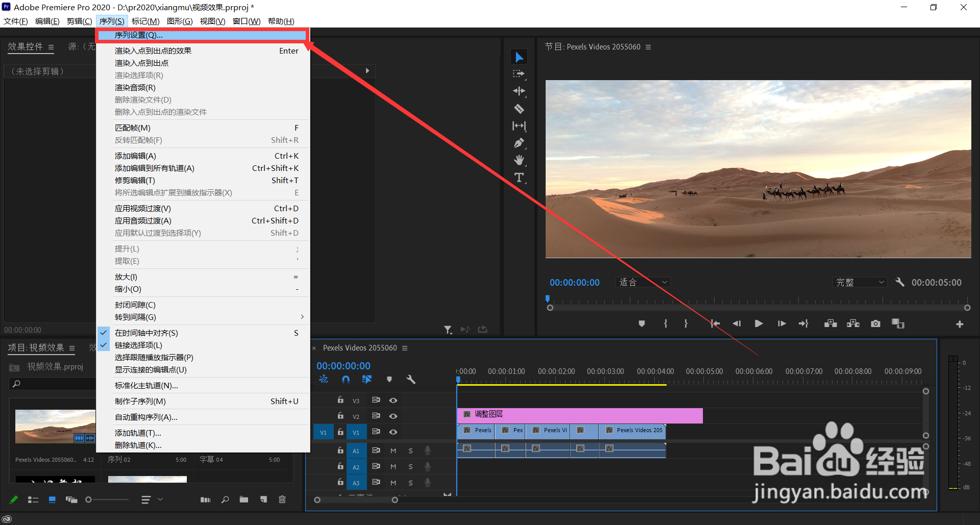Open Program monitor settings wrench
This screenshot has height=525, width=980.
click(x=900, y=282)
